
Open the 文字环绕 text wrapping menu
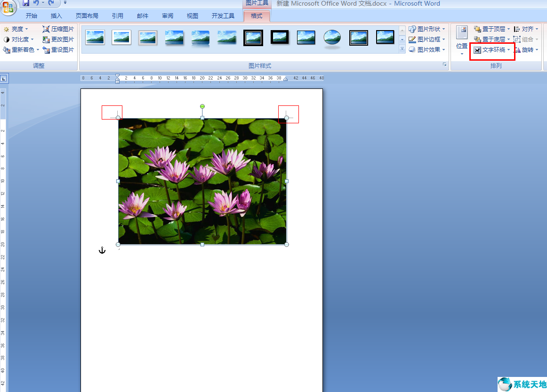tap(492, 50)
